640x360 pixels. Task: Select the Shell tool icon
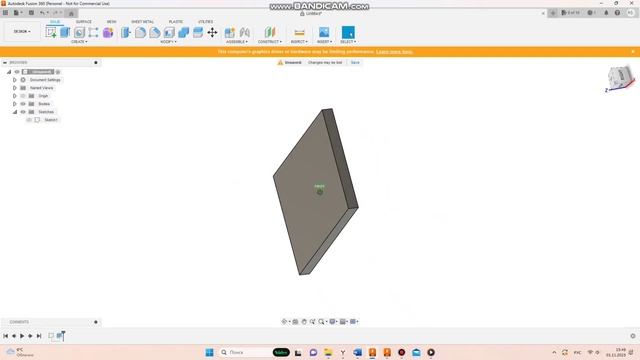[x=169, y=32]
